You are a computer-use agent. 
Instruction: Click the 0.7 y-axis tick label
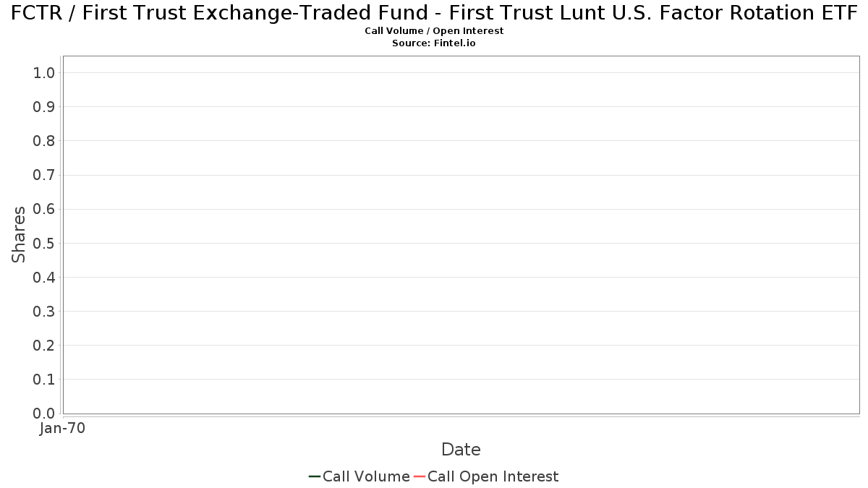pos(44,175)
